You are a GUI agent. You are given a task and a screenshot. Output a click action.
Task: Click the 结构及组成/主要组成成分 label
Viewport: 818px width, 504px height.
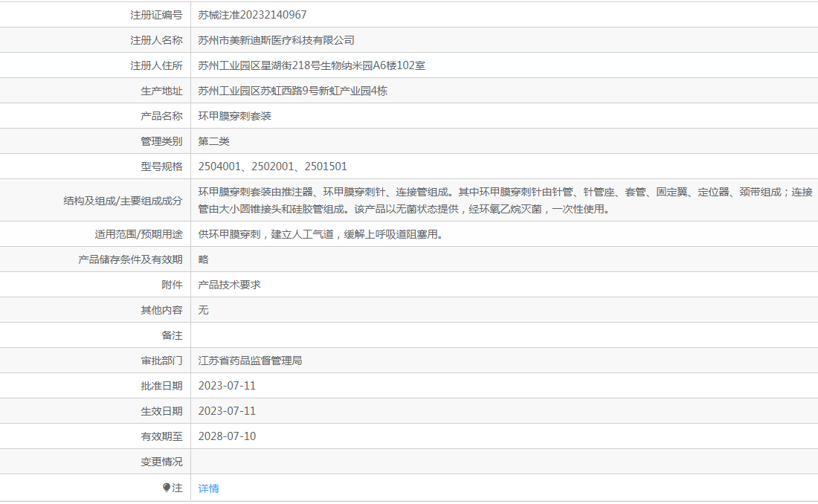(x=123, y=201)
